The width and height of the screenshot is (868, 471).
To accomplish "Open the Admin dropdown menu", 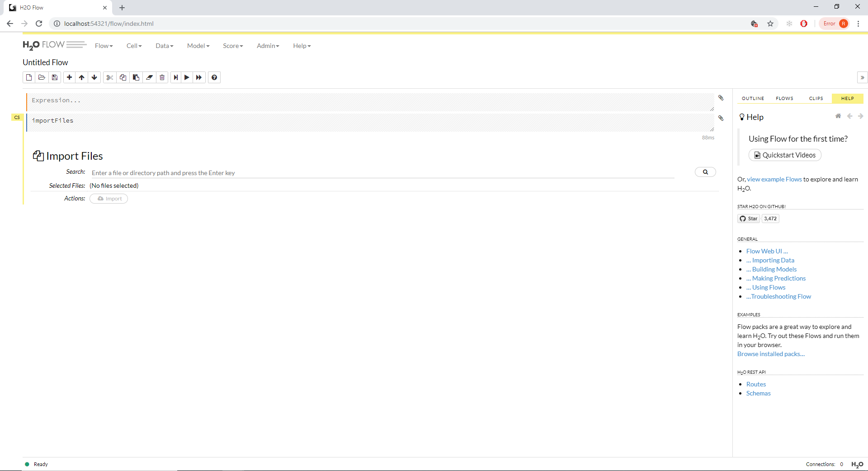I will pyautogui.click(x=268, y=46).
